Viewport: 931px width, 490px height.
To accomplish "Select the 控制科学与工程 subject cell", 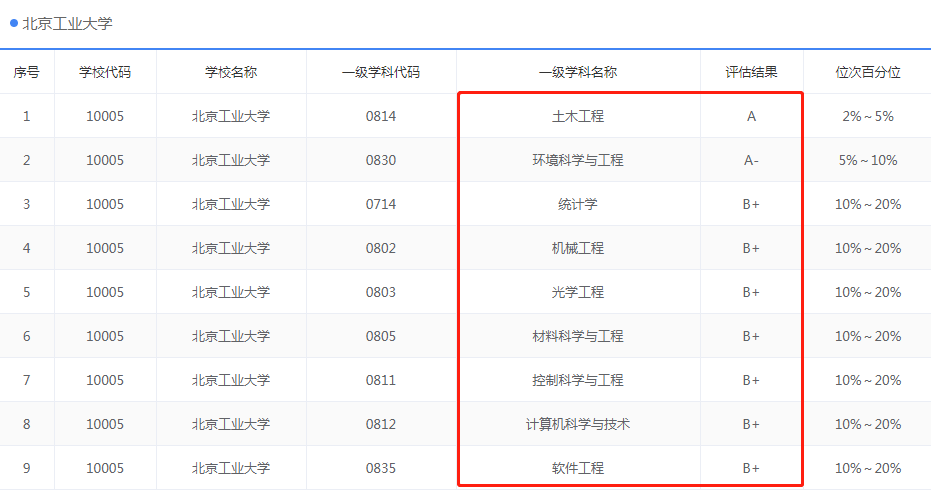I will click(x=578, y=380).
